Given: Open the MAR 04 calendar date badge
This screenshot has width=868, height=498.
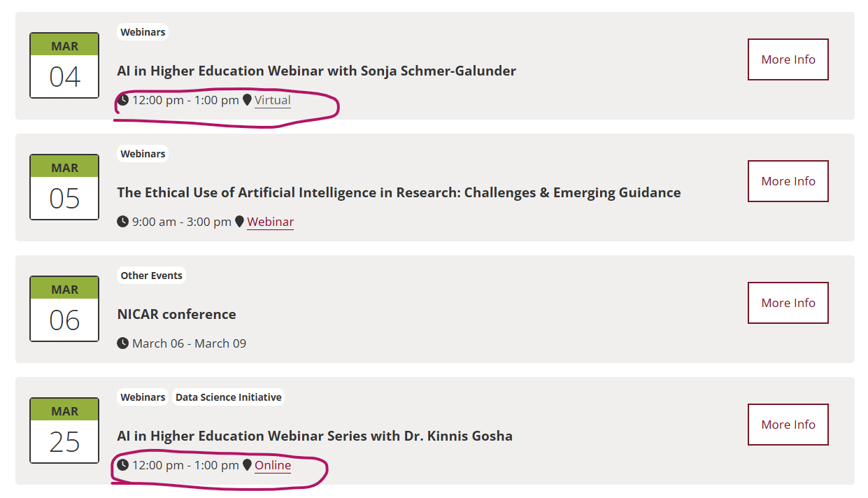Looking at the screenshot, I should [x=64, y=66].
